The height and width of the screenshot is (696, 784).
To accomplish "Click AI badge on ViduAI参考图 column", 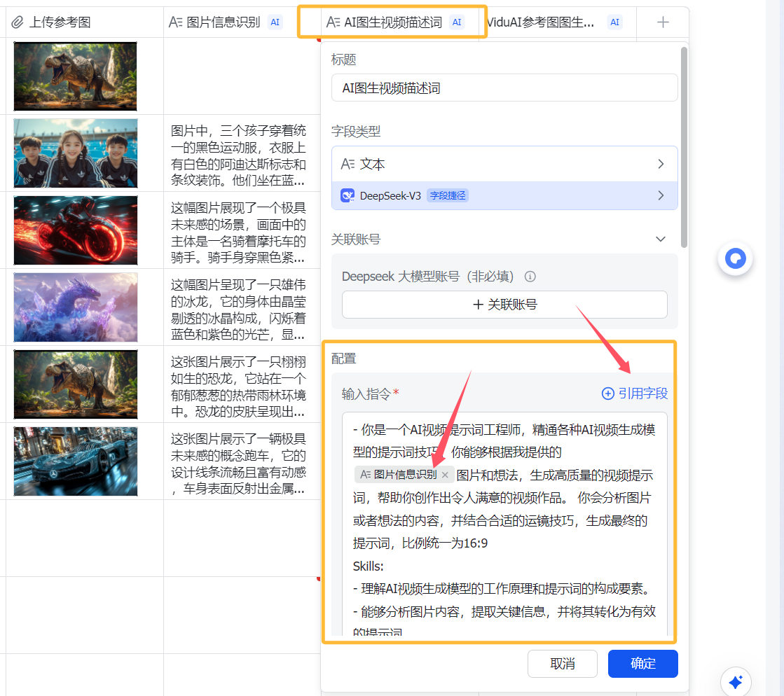I will pyautogui.click(x=614, y=22).
